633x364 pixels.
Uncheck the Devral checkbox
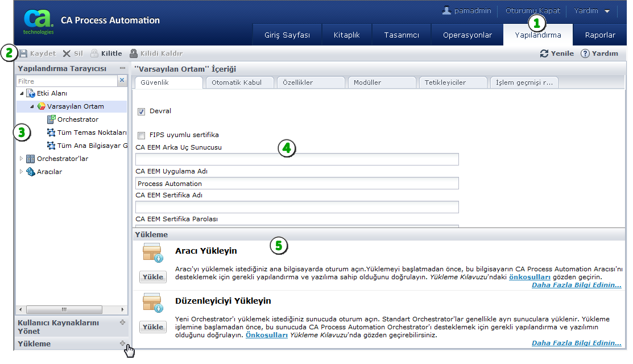142,111
